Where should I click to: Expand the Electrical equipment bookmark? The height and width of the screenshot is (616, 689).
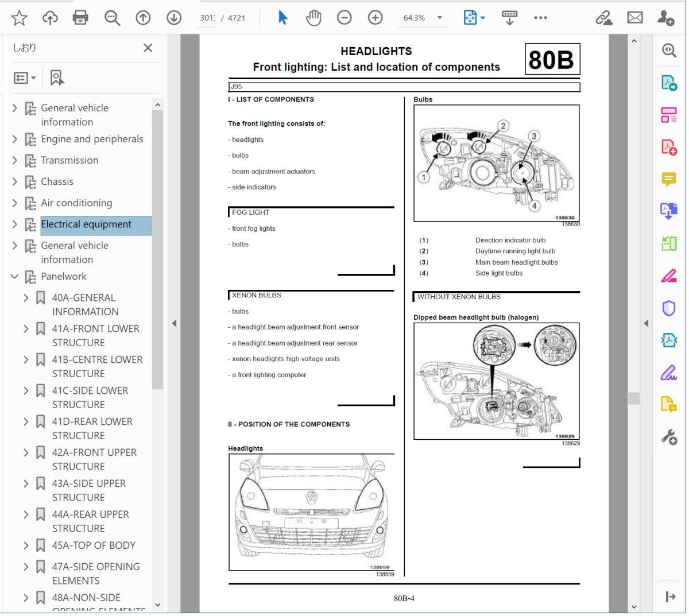[x=15, y=224]
